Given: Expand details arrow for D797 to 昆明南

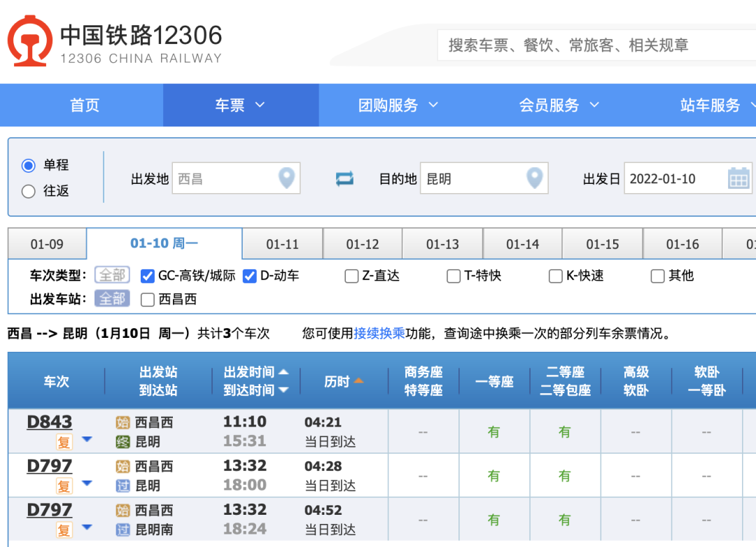Looking at the screenshot, I should point(87,527).
